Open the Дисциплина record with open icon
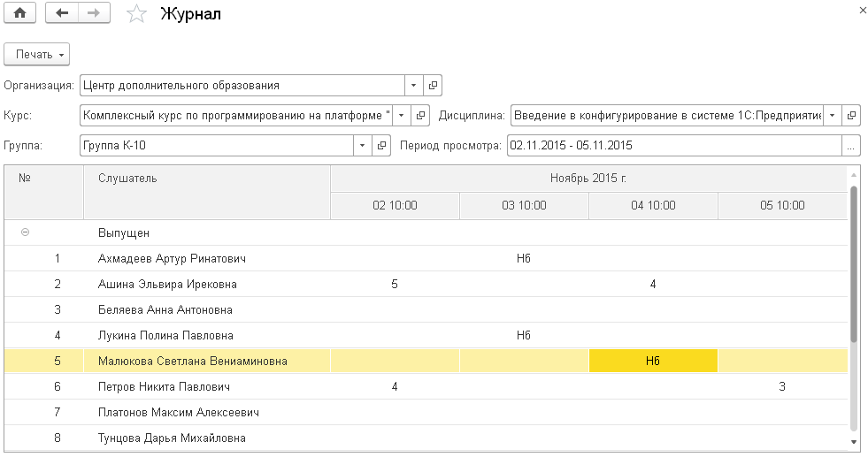 click(851, 116)
